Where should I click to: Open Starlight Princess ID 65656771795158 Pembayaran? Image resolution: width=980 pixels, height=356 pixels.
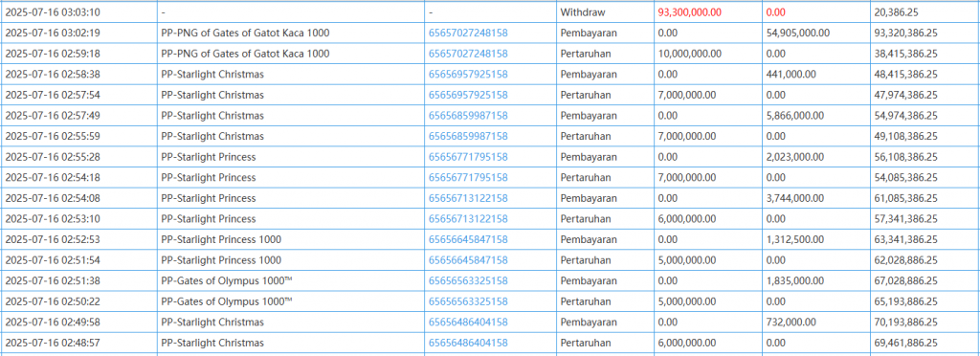(x=468, y=157)
